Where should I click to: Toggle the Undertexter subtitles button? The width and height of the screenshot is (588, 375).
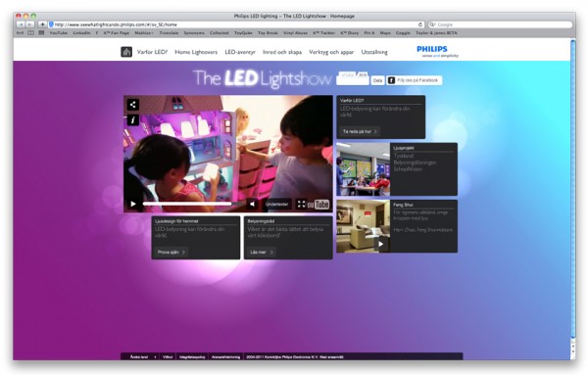[x=276, y=205]
